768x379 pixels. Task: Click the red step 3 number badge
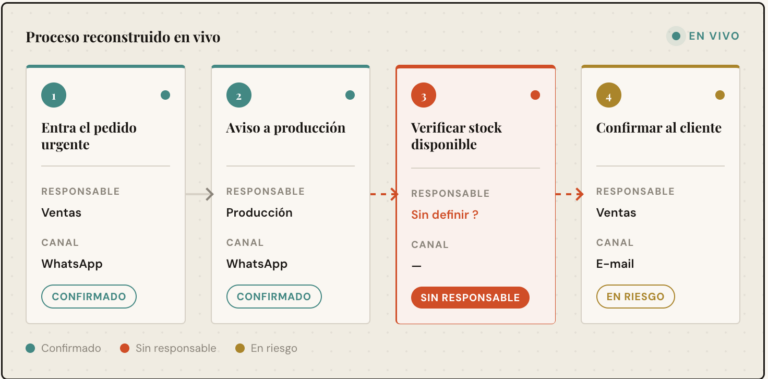pos(424,95)
